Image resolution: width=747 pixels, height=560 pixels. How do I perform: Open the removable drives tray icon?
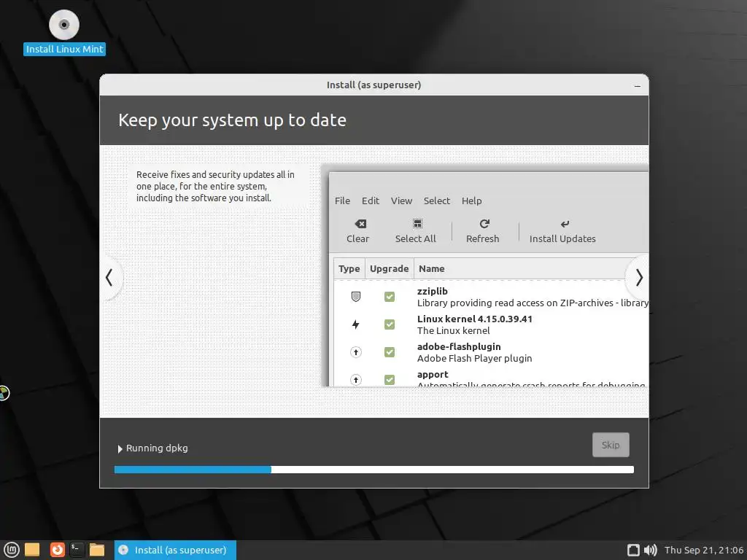click(x=633, y=550)
